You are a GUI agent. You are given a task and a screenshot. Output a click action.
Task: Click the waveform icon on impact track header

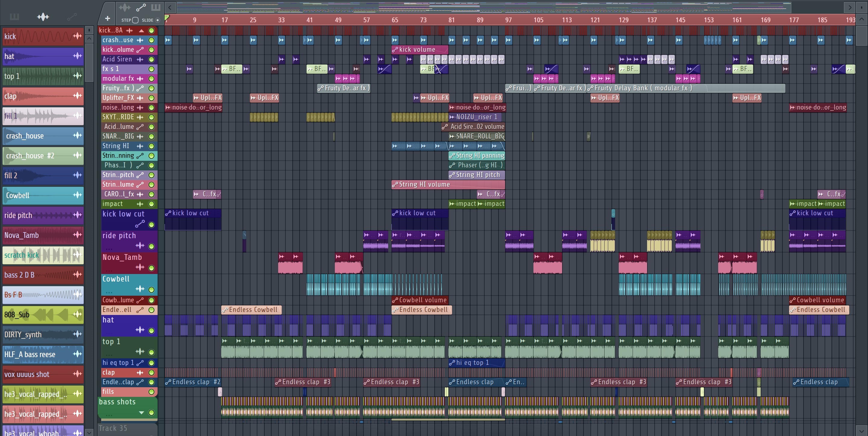tap(140, 204)
